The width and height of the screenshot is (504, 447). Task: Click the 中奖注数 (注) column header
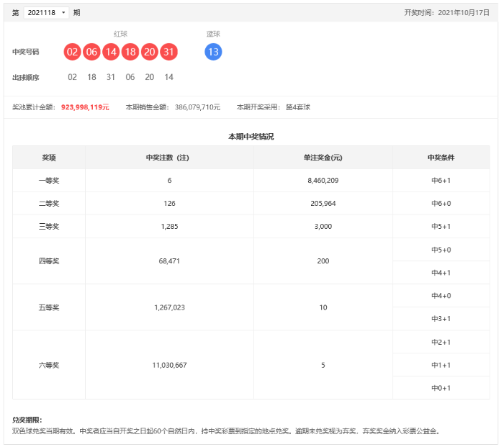tap(168, 158)
